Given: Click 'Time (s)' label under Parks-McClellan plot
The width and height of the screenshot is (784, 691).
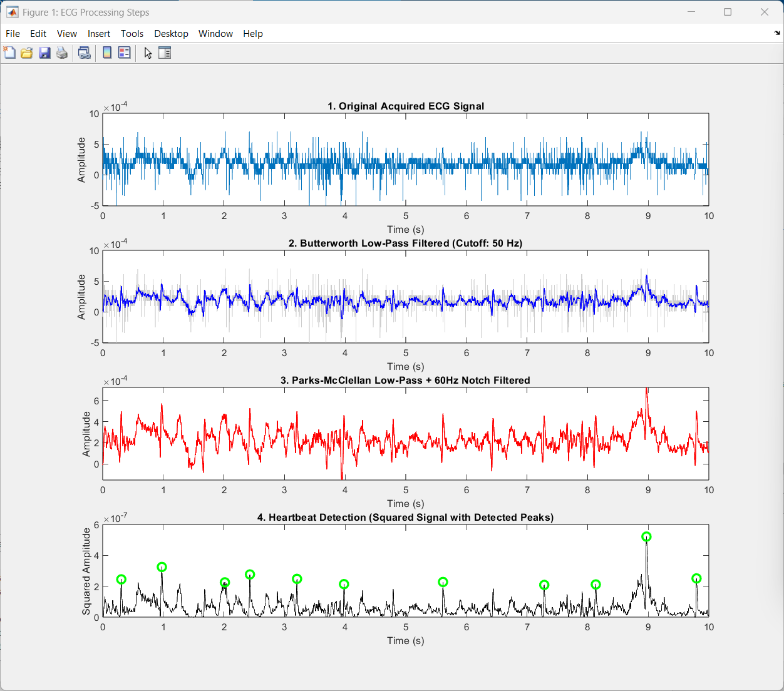Looking at the screenshot, I should coord(405,503).
